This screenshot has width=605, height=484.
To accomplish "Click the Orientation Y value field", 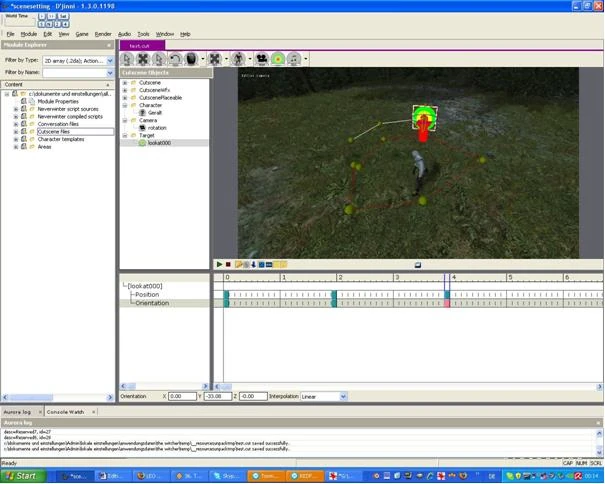I will [218, 396].
